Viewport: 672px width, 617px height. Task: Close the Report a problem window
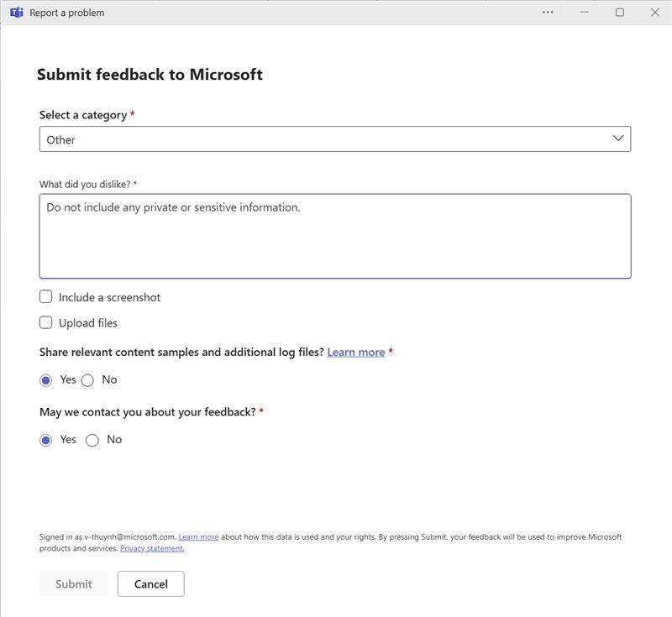tap(655, 13)
